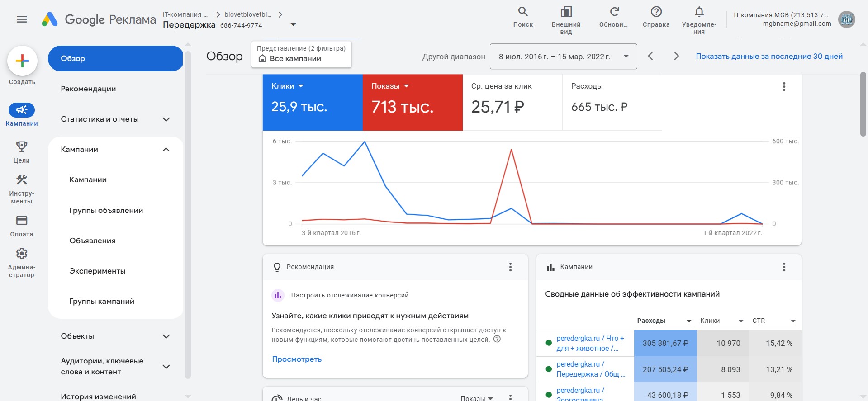Open account selector dropdown arrow near Передержка
The height and width of the screenshot is (401, 868).
coord(293,24)
